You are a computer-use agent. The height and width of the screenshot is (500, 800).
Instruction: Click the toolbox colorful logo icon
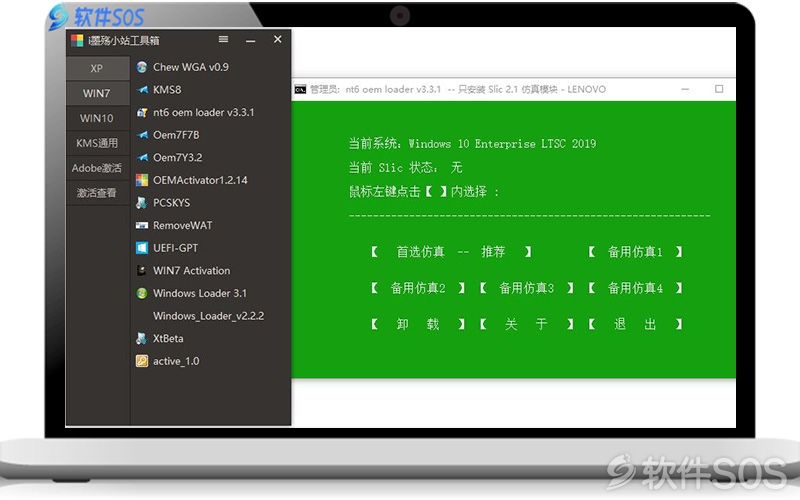(77, 40)
